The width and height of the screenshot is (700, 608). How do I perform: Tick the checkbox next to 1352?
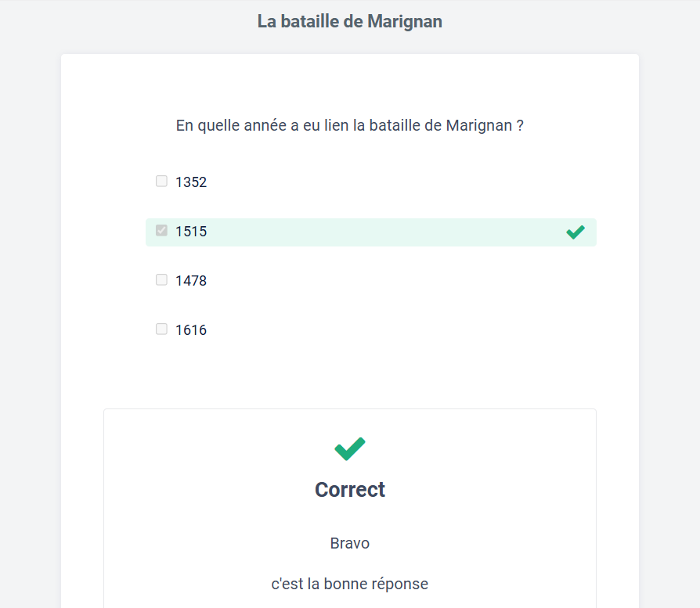click(161, 182)
